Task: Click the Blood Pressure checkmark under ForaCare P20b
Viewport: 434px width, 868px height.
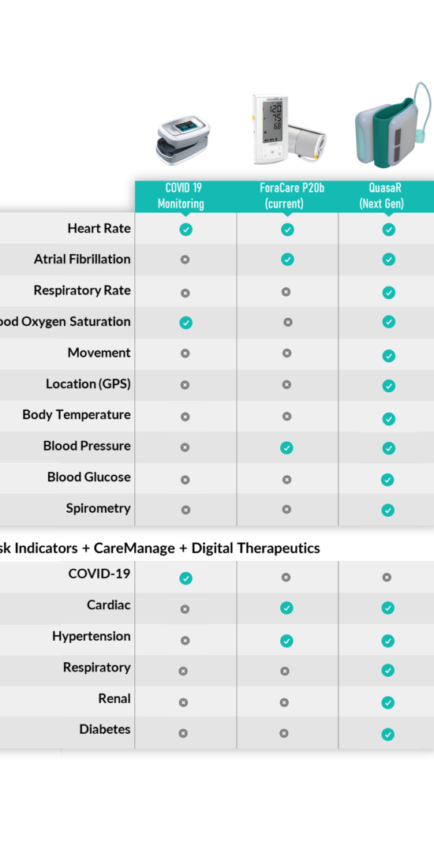Action: 286,447
